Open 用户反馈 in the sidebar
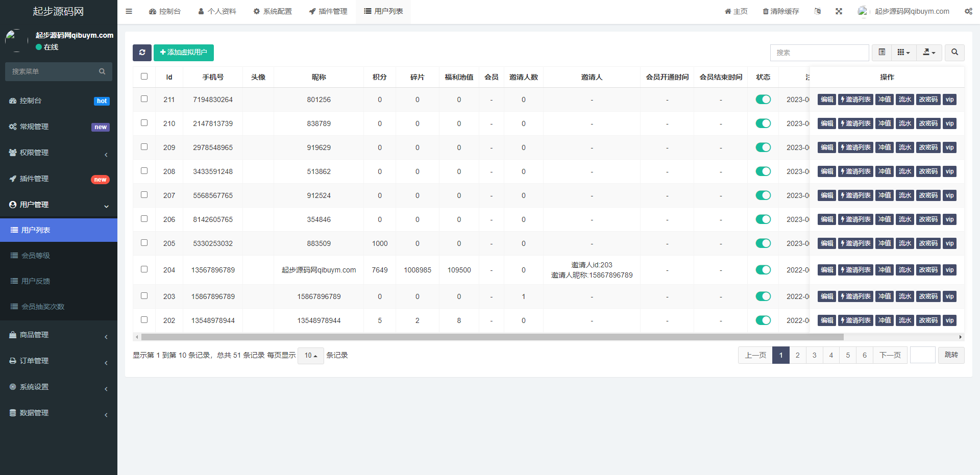 pyautogui.click(x=59, y=281)
